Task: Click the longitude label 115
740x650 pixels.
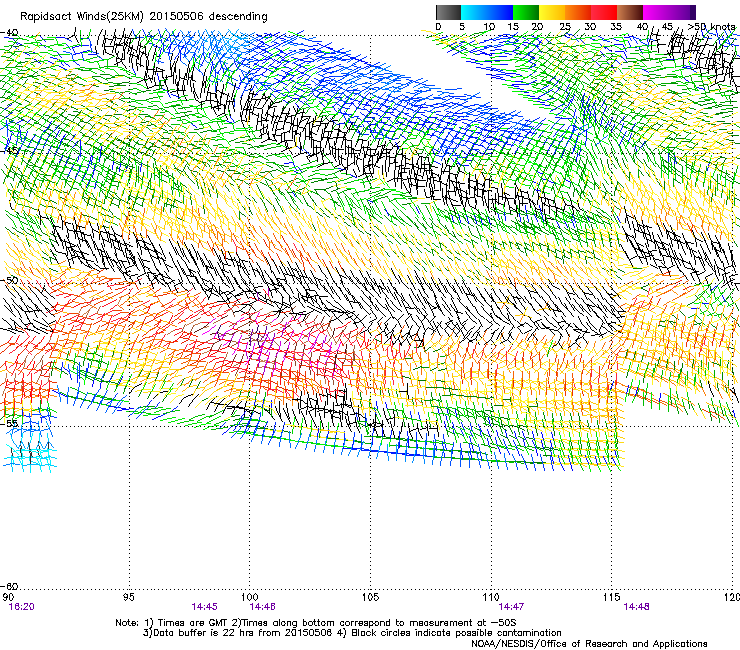Action: click(612, 597)
